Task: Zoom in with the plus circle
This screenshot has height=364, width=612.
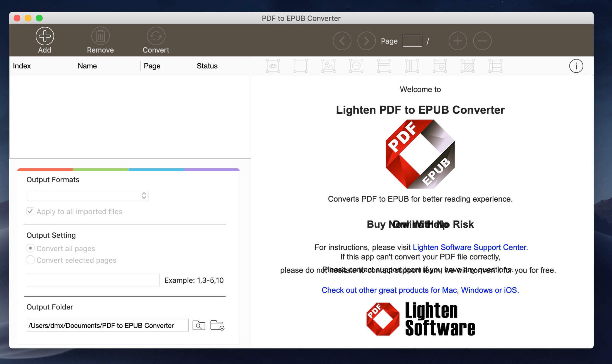Action: click(x=458, y=41)
